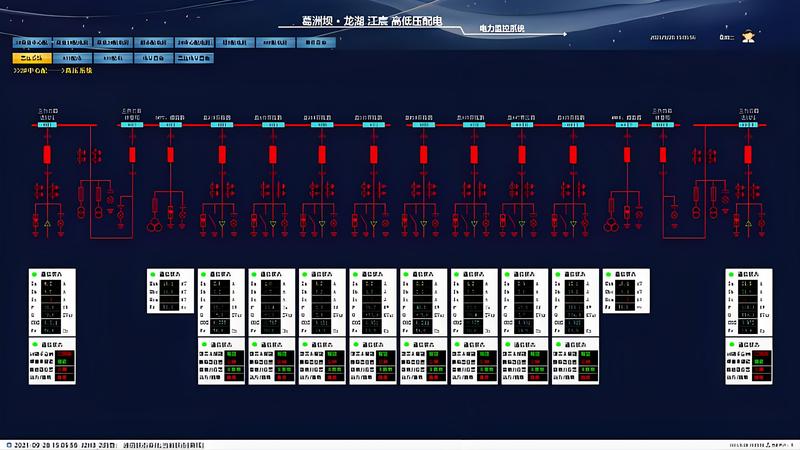Click the red status indicator in the leftmost lower panel

pyautogui.click(x=64, y=355)
